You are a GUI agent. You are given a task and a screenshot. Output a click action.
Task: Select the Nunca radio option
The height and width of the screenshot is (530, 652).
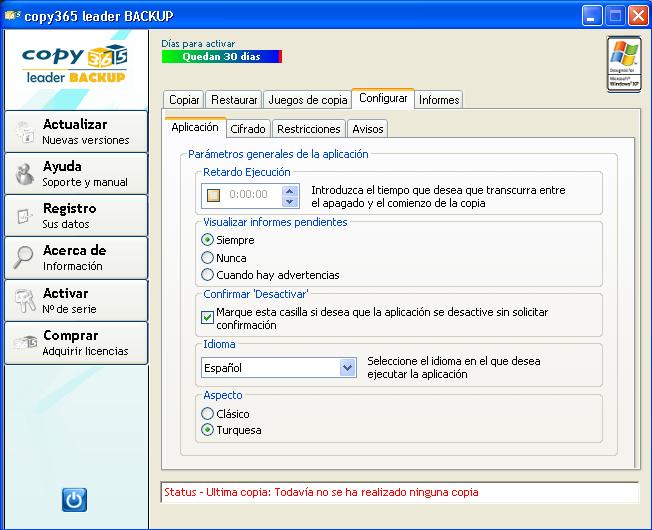[x=207, y=258]
